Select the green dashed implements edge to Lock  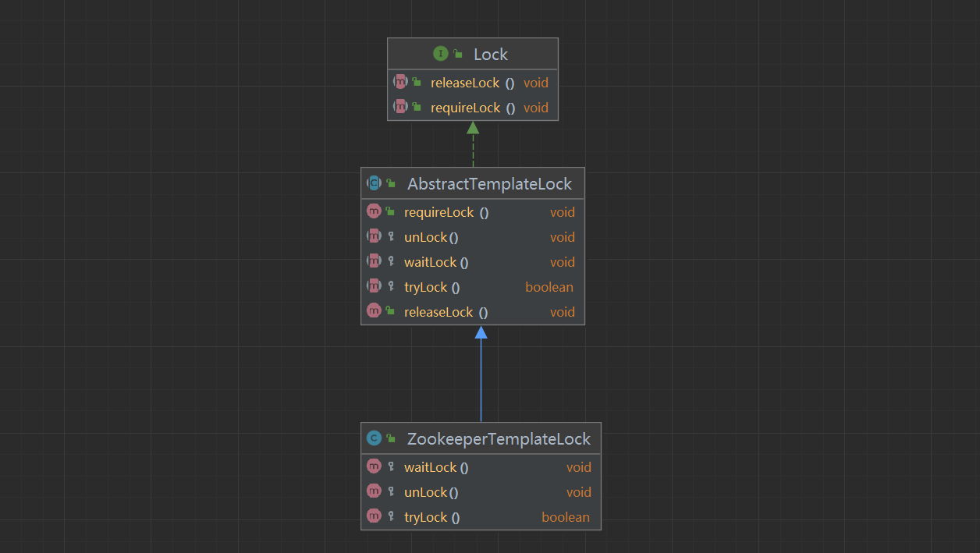coord(473,144)
